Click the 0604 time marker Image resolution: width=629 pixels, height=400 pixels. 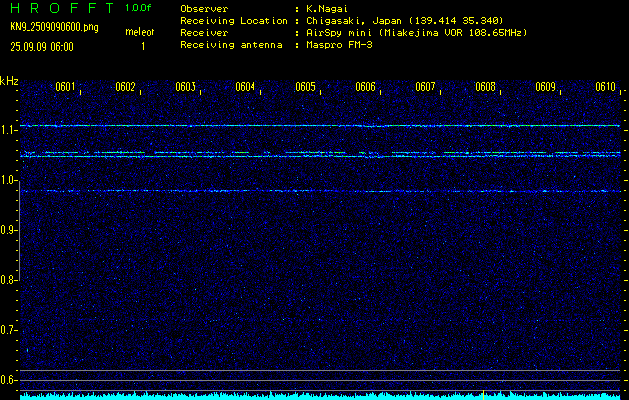coord(245,87)
